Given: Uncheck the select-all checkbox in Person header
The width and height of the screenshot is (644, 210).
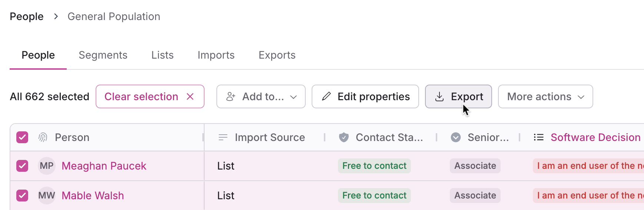Looking at the screenshot, I should (22, 138).
